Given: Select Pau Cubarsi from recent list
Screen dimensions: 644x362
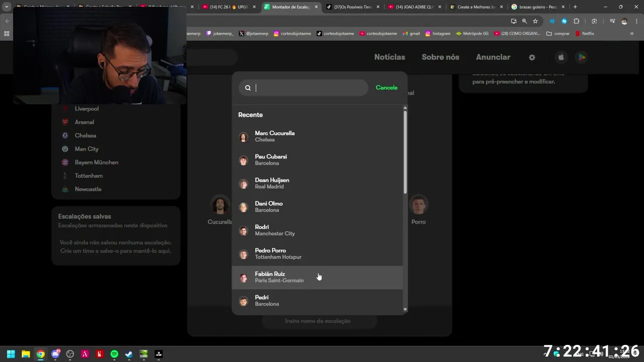Looking at the screenshot, I should point(317,160).
